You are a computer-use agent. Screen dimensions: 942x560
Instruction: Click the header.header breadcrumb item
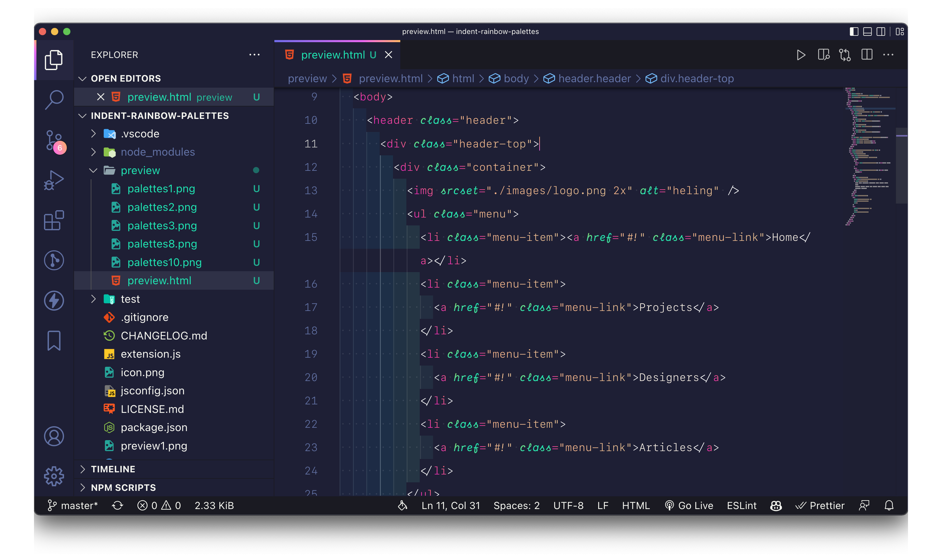pos(594,79)
